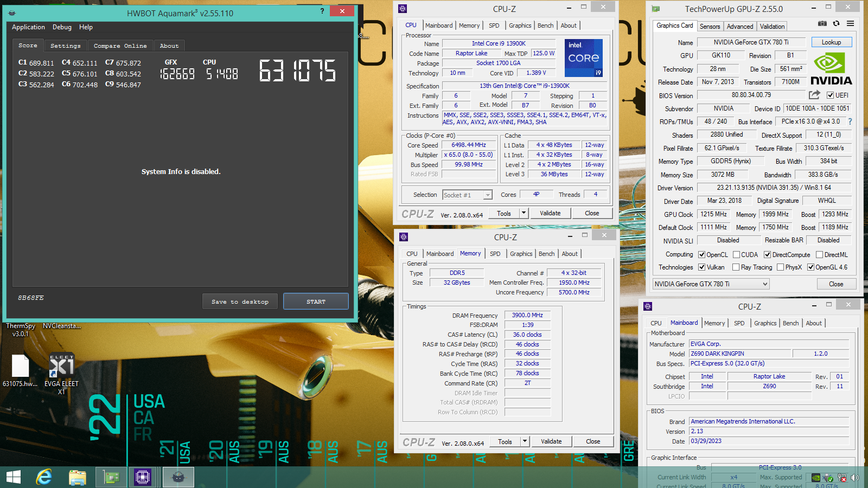Click Safely Remove Hardware tray icon
Image resolution: width=868 pixels, height=488 pixels.
828,478
